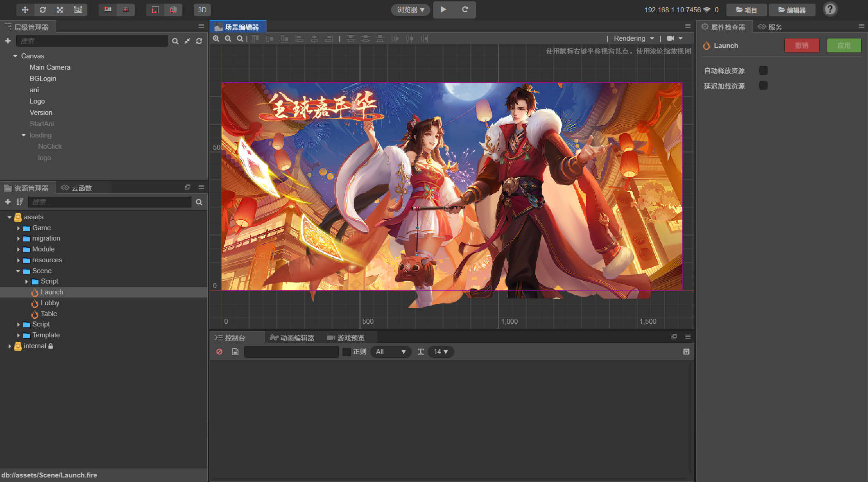Zoom out the scene view

click(228, 38)
